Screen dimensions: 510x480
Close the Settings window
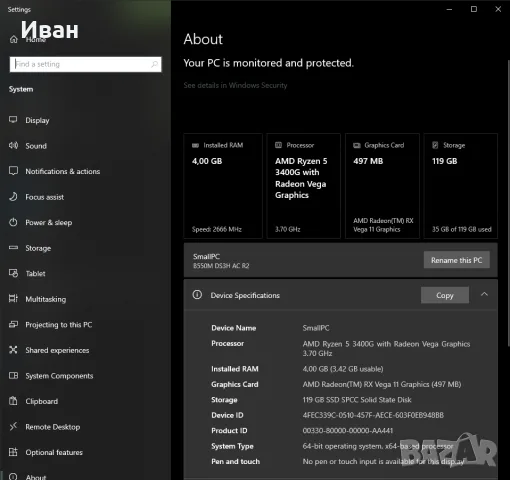tap(498, 9)
